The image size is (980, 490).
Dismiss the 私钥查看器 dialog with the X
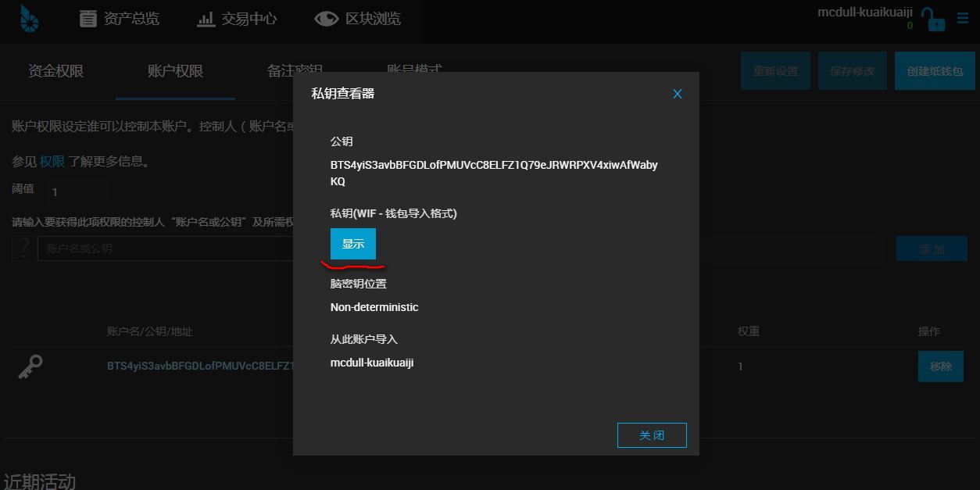pos(677,93)
